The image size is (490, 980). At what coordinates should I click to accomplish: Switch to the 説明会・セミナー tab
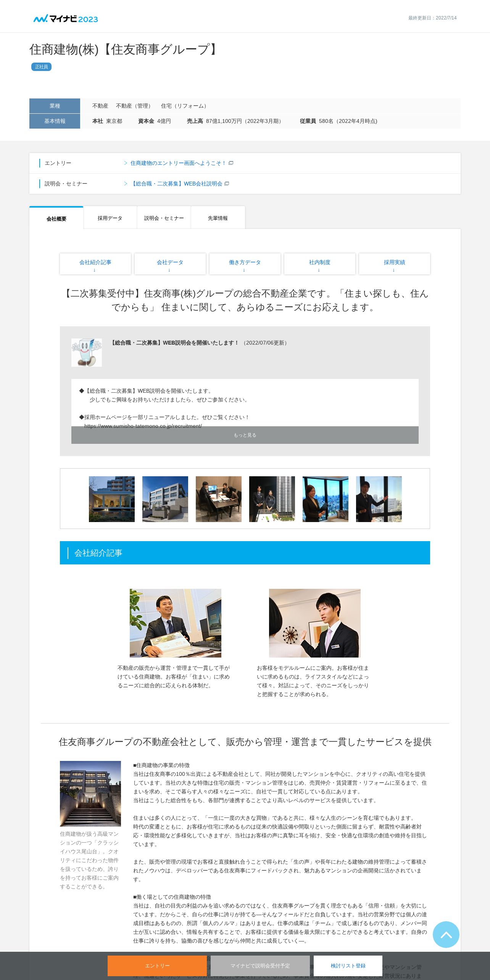164,218
